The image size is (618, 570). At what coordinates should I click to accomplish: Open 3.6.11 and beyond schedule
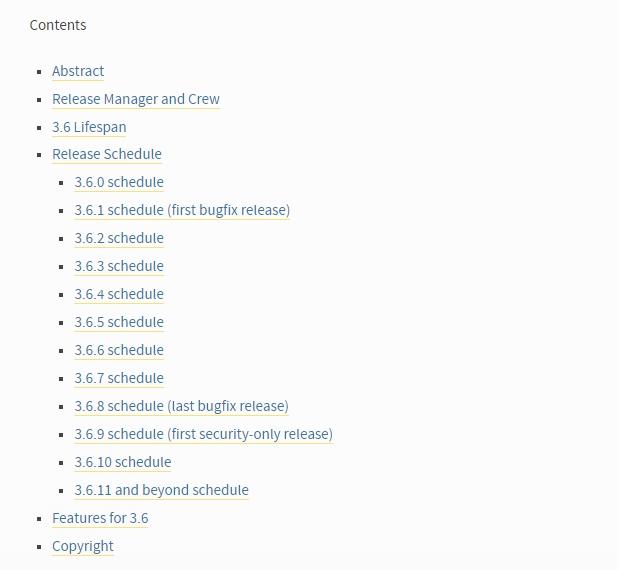[x=162, y=490]
